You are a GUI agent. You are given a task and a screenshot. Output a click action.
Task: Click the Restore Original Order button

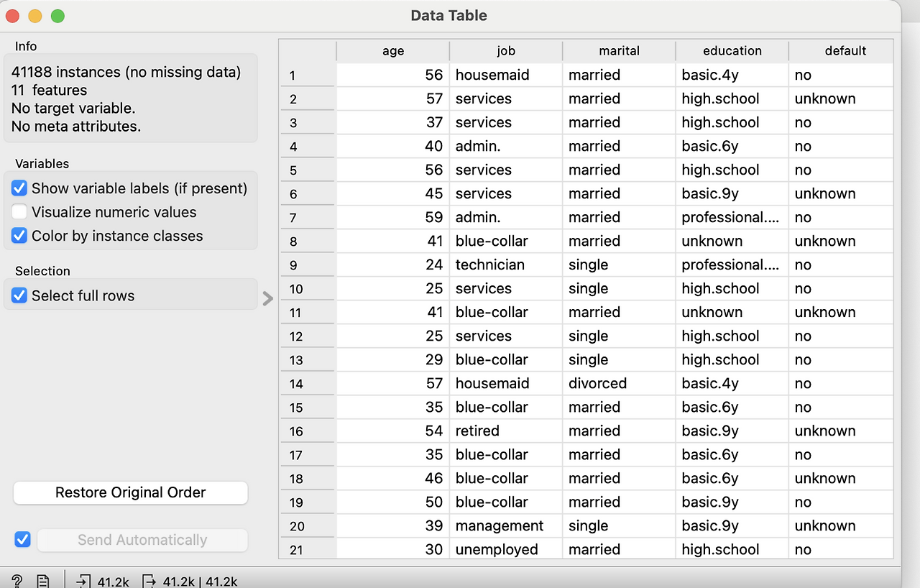click(x=131, y=492)
